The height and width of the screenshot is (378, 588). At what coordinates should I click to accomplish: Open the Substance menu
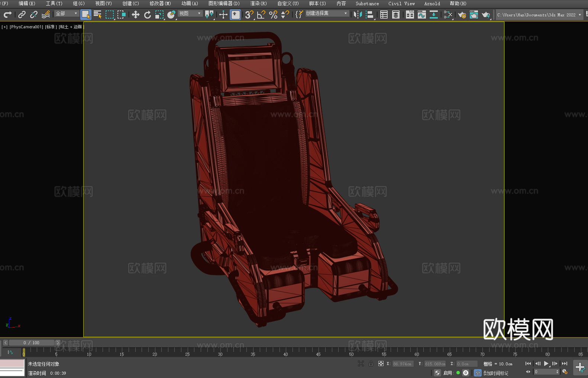click(367, 3)
